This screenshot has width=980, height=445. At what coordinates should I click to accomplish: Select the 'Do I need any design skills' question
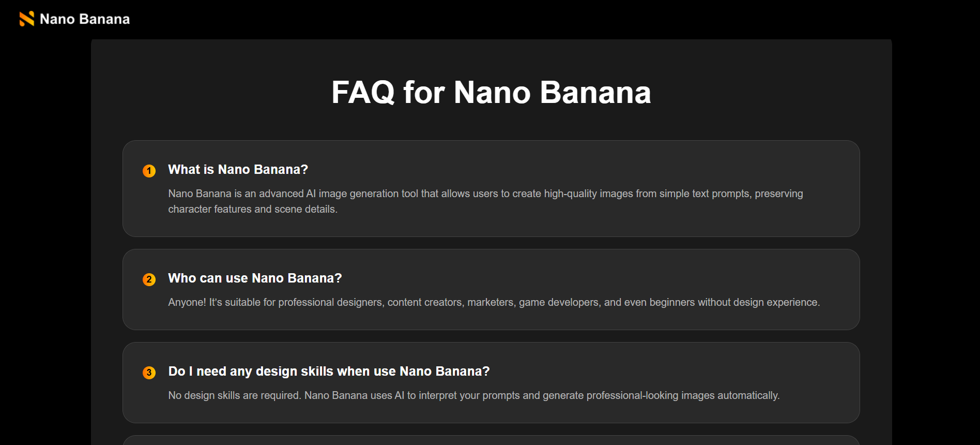(x=329, y=371)
